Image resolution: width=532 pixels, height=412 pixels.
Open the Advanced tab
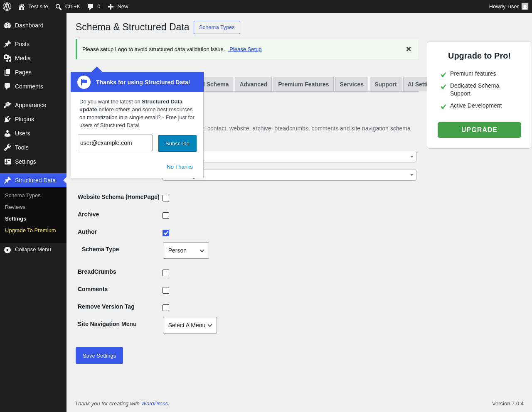pyautogui.click(x=253, y=84)
